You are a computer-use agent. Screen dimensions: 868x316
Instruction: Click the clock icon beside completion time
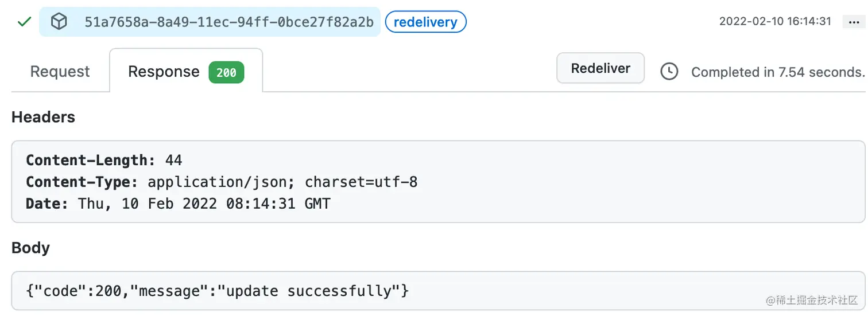coord(669,72)
